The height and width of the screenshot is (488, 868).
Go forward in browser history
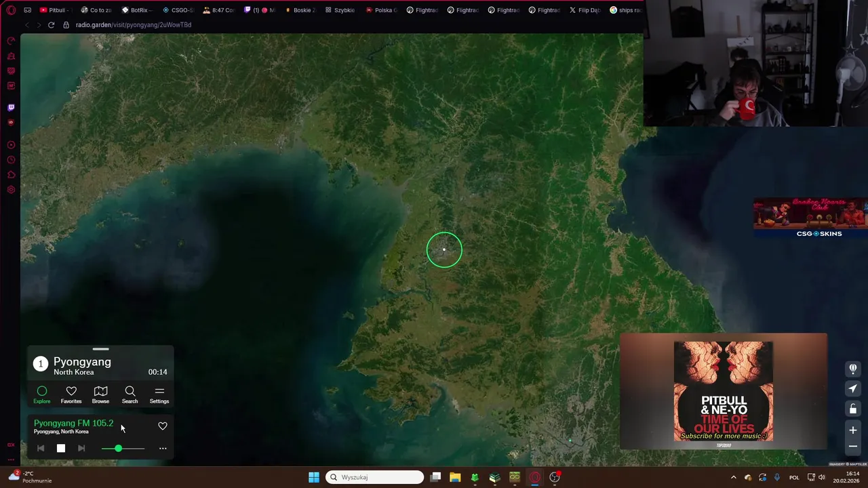click(39, 25)
